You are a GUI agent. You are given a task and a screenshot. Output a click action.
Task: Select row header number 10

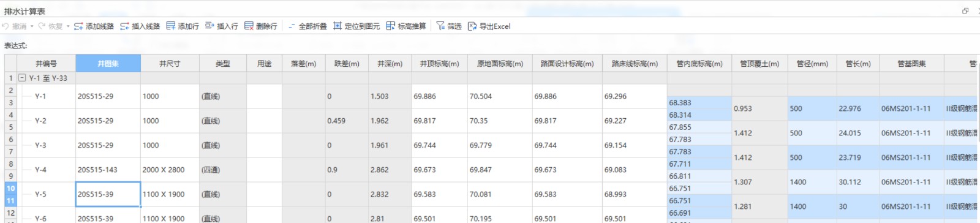tap(11, 188)
